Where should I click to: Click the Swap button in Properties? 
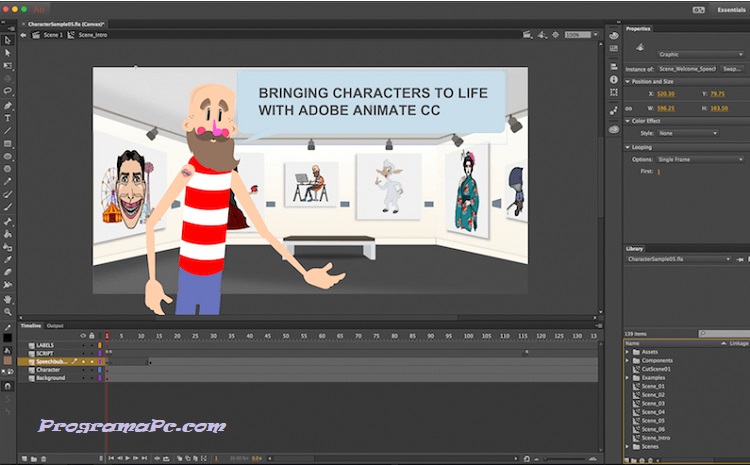coord(732,68)
